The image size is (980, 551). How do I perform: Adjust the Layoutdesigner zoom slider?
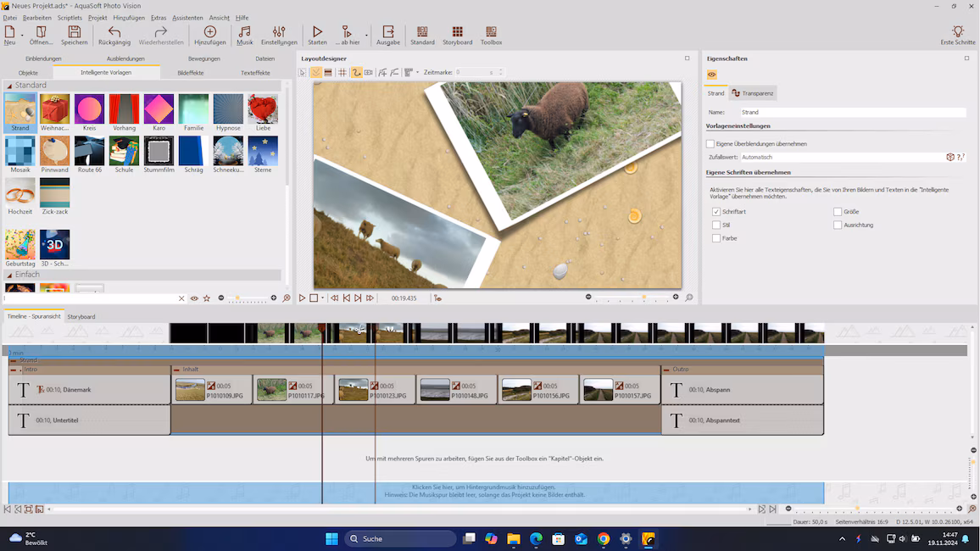(x=632, y=298)
